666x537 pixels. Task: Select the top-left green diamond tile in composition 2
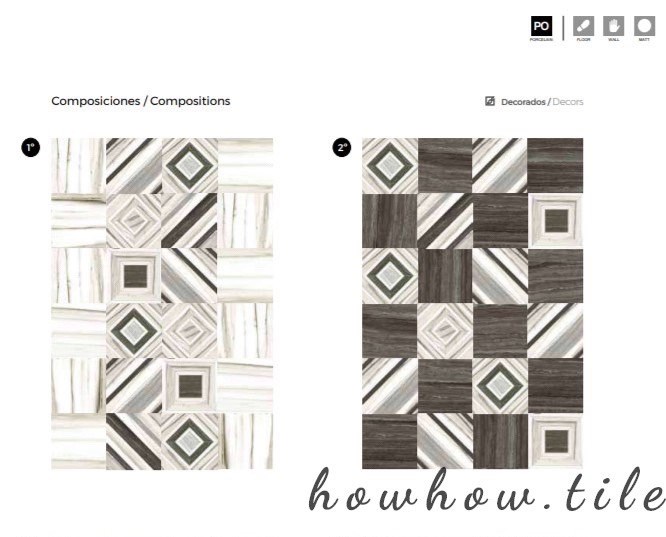click(389, 166)
